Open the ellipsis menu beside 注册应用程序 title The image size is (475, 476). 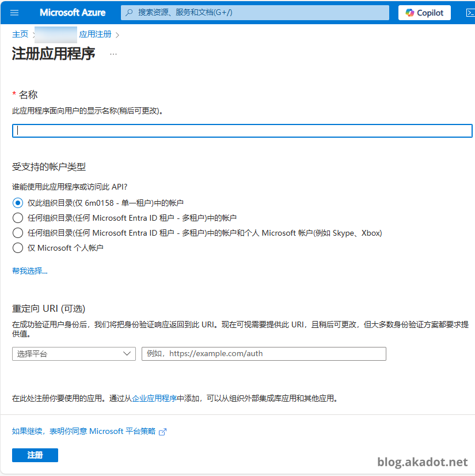pos(113,54)
